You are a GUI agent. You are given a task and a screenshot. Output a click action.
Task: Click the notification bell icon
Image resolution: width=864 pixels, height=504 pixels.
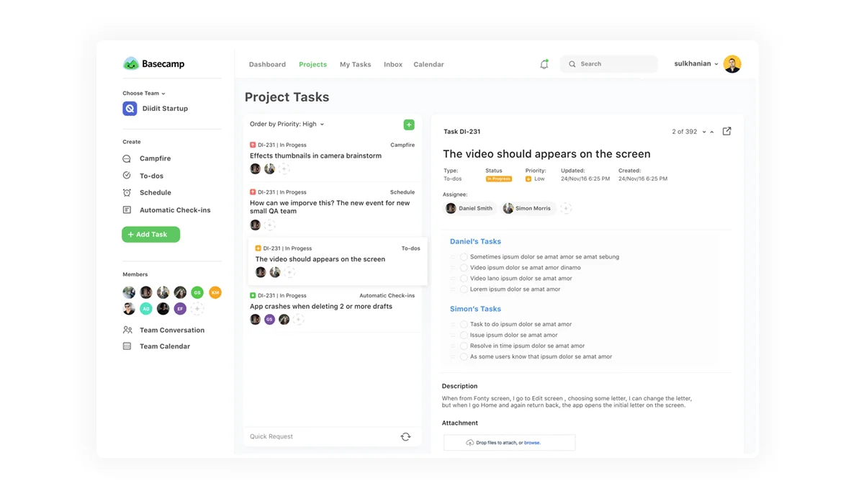tap(545, 64)
